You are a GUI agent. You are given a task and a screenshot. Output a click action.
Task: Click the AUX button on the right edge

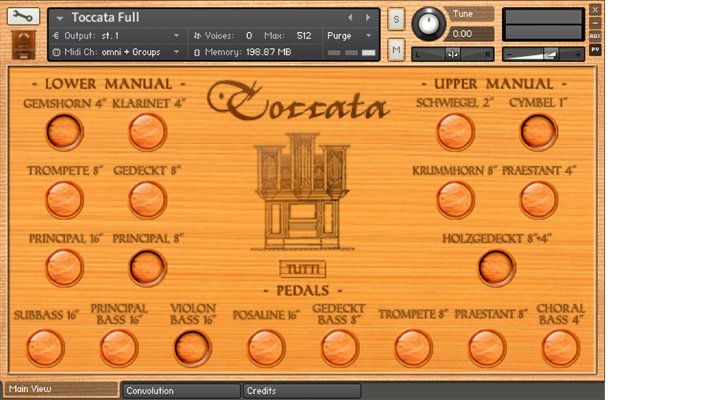pos(596,34)
